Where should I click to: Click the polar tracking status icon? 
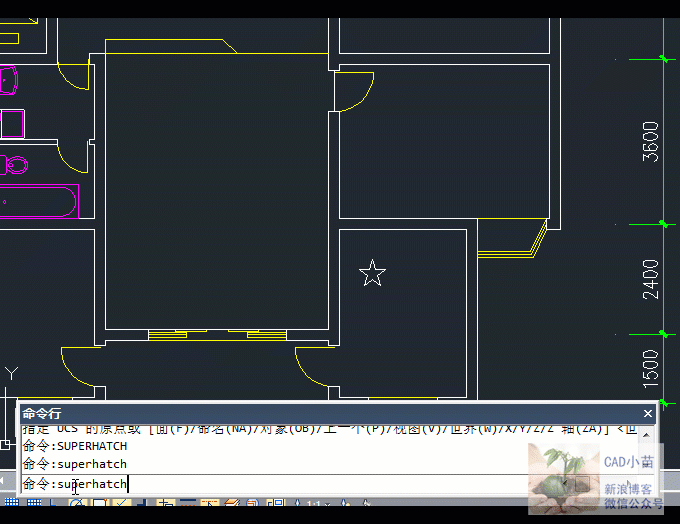[76, 503]
